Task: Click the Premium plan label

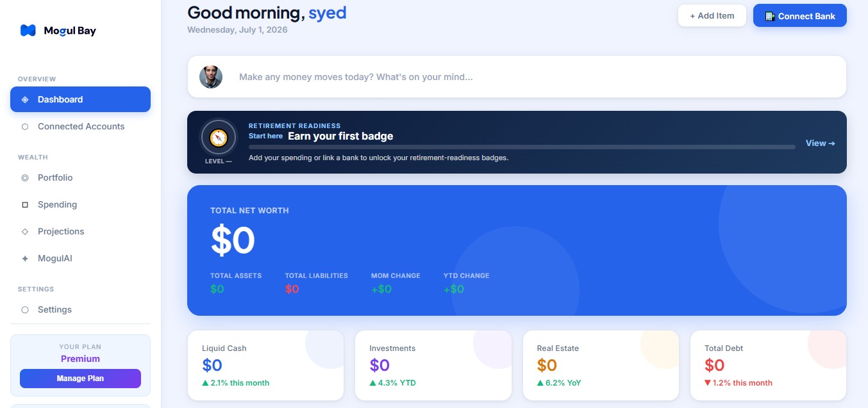Action: tap(80, 359)
